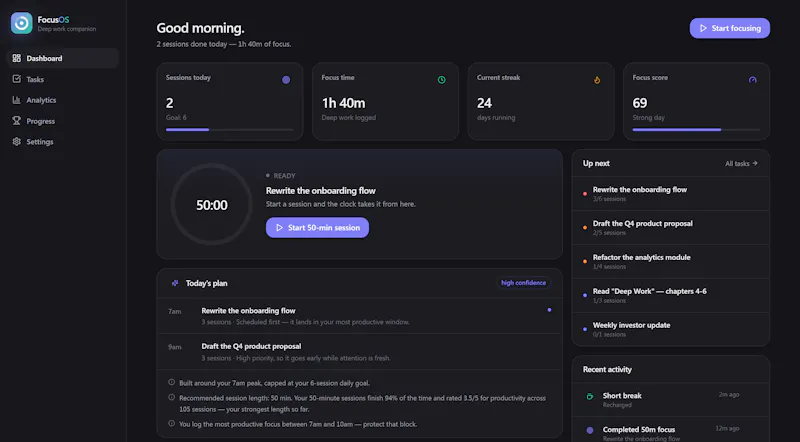The height and width of the screenshot is (442, 800).
Task: Click the Up next heading
Action: [x=596, y=163]
